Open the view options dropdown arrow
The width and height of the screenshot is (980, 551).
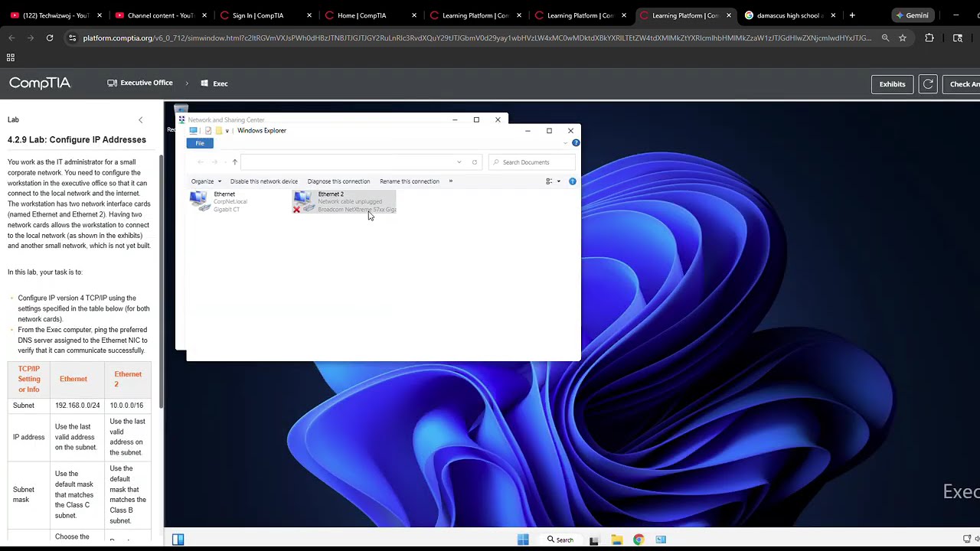(558, 181)
